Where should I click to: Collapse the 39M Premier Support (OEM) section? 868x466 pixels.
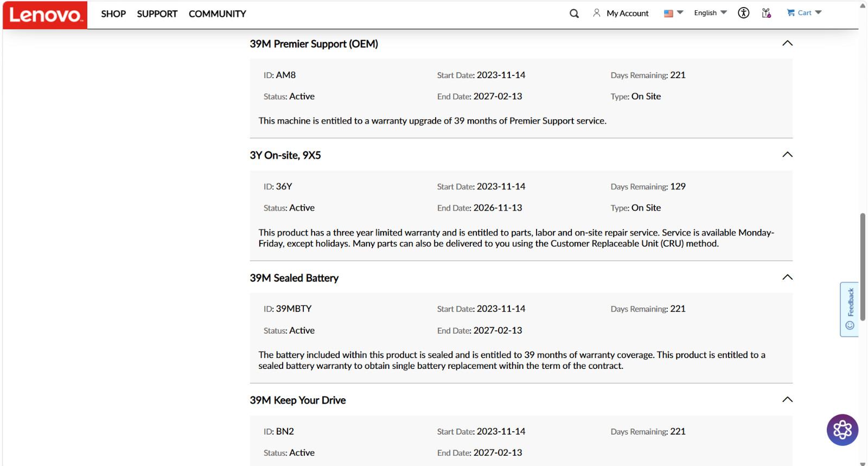pyautogui.click(x=788, y=43)
